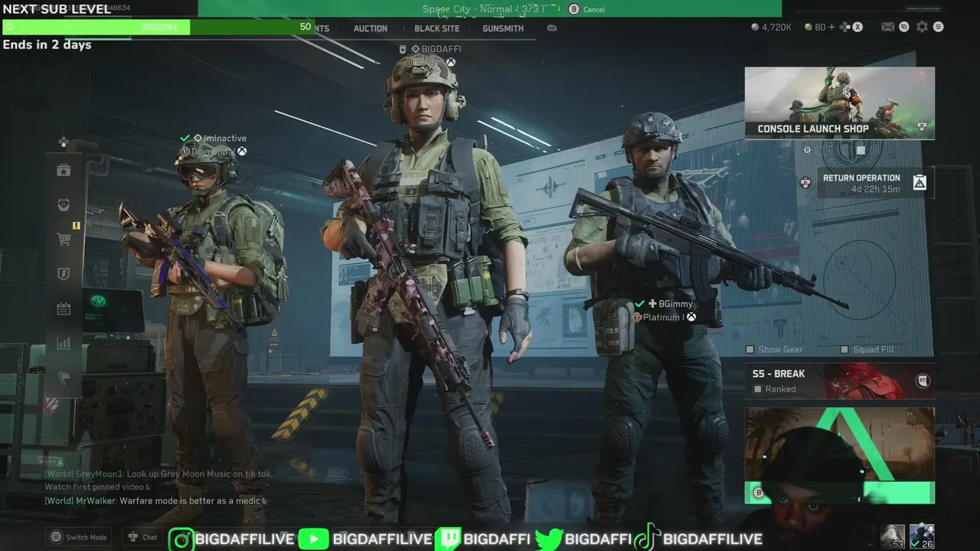Click the Platinum I rank label
The image size is (980, 551).
click(x=664, y=317)
